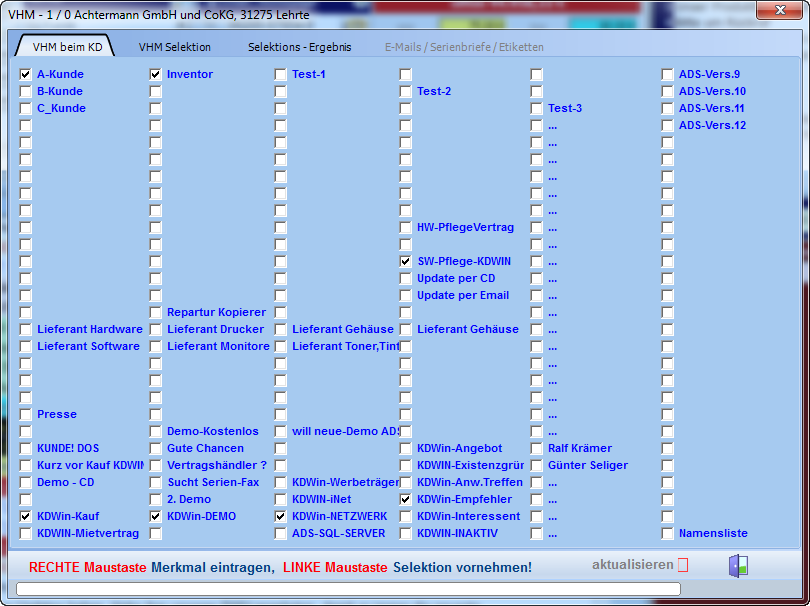Check the Günter Seliger checkbox
Screen dimensions: 810x606
click(537, 465)
